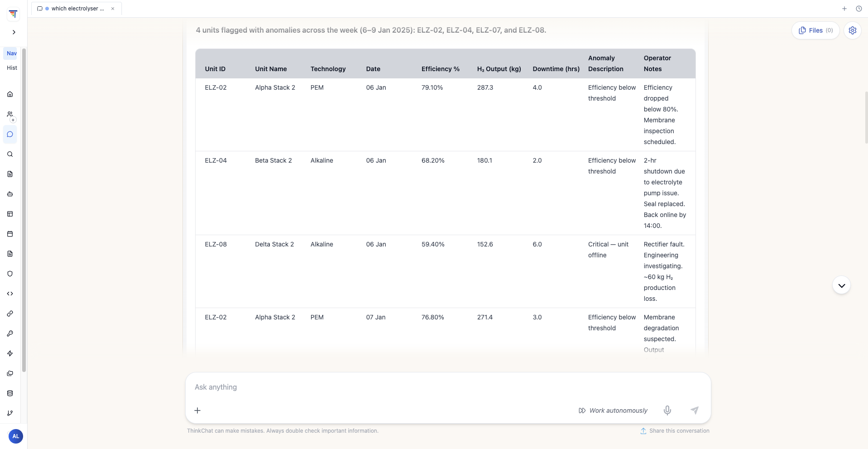This screenshot has width=868, height=449.
Task: Open the users icon in the sidebar
Action: 10,114
